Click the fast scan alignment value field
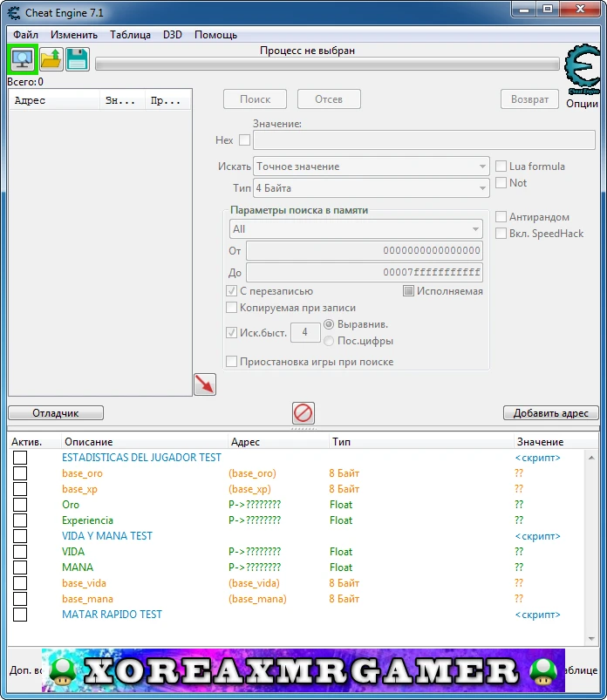607x700 pixels. [x=305, y=332]
